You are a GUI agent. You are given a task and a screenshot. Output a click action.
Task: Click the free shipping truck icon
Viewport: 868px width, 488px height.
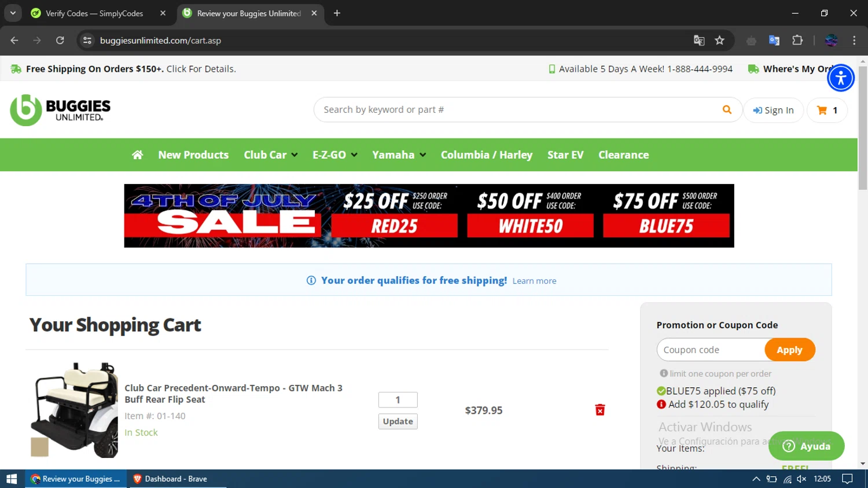[x=16, y=69]
